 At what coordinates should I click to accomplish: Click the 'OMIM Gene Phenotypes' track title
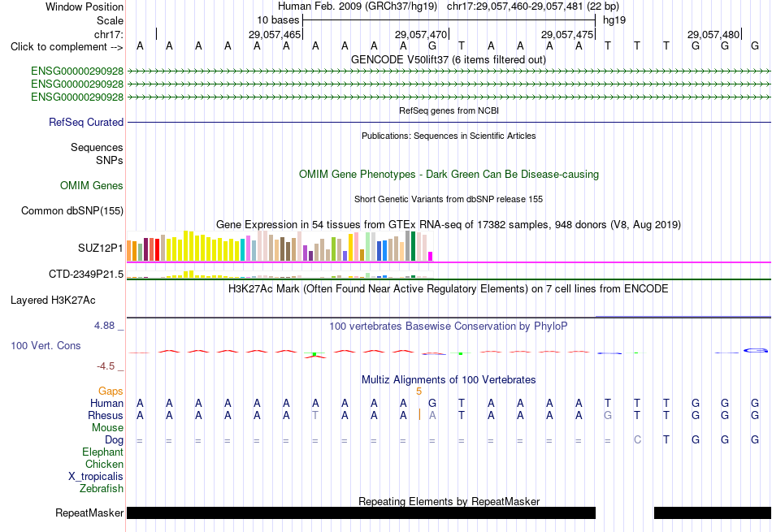point(449,174)
